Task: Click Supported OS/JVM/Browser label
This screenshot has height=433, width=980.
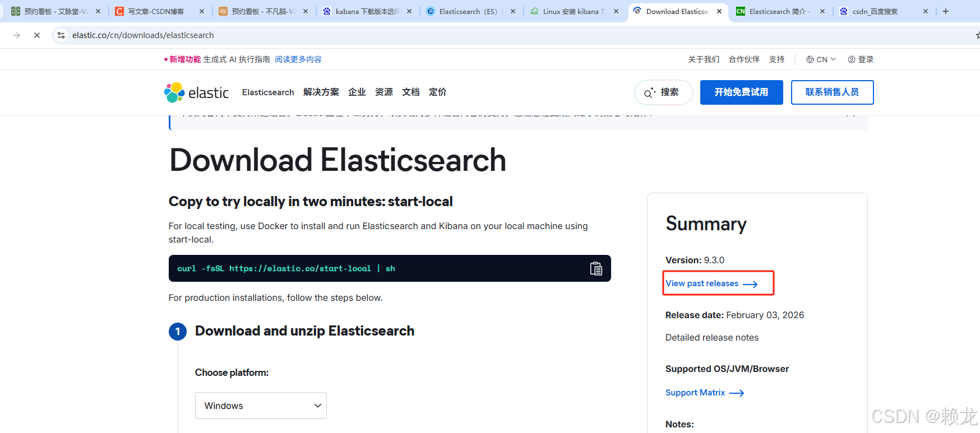Action: click(x=727, y=369)
